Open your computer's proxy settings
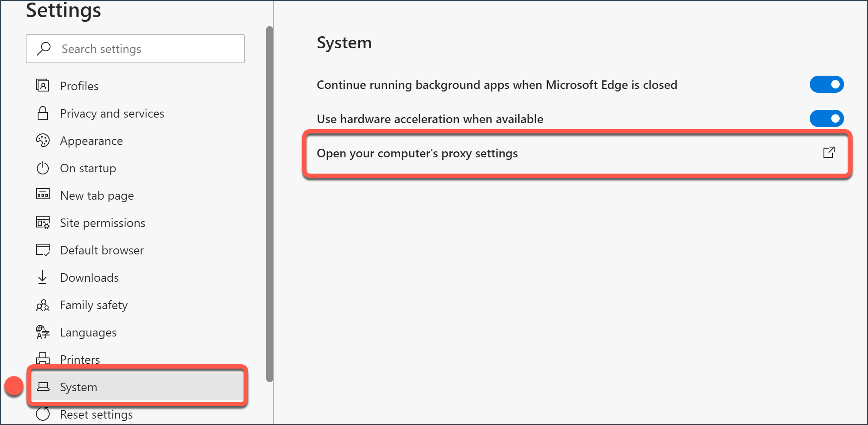 pos(417,153)
